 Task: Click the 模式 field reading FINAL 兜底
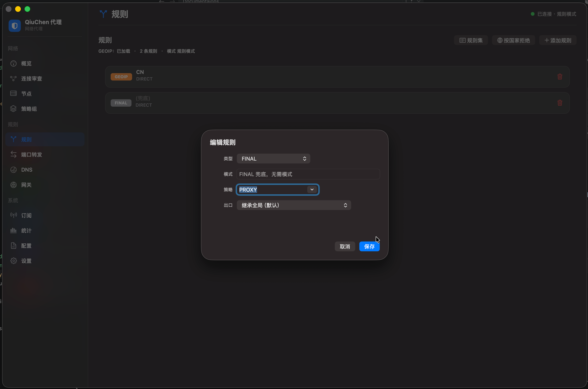[x=308, y=174]
